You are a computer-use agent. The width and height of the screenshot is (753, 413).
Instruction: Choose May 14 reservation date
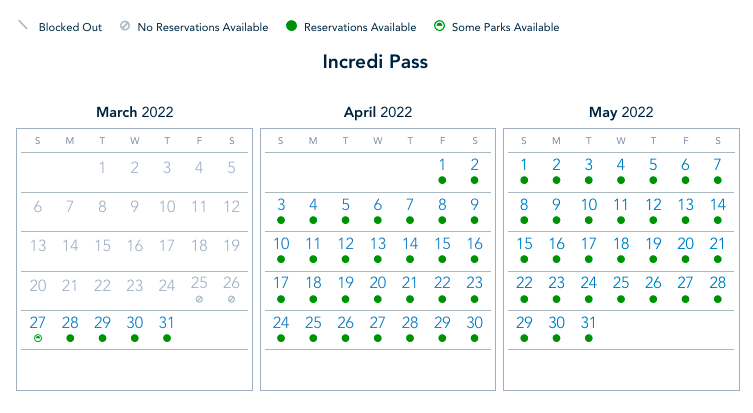(x=717, y=205)
